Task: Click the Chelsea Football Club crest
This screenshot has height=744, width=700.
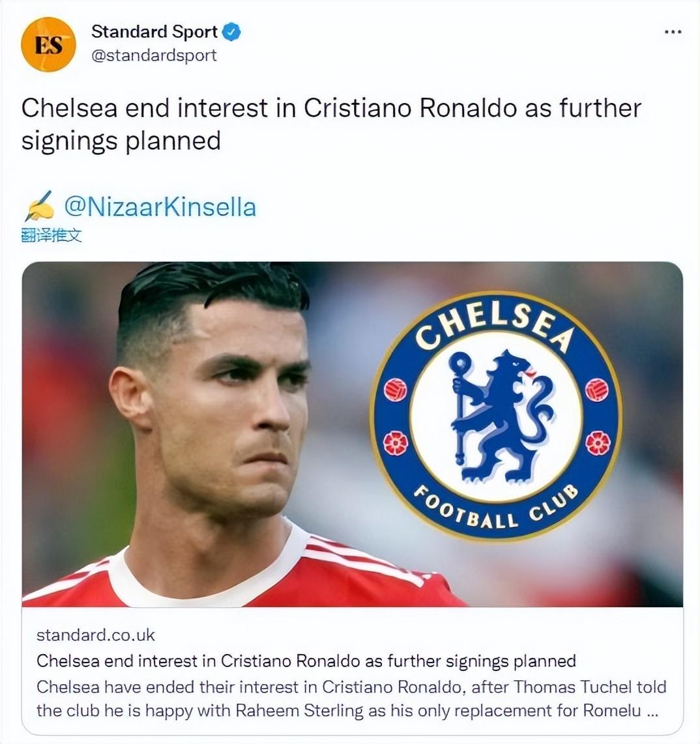Action: [x=496, y=416]
